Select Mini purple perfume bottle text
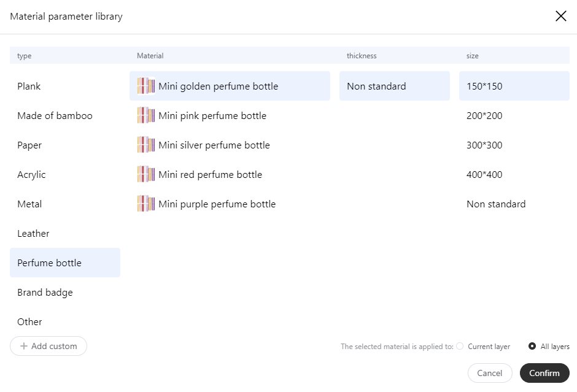The image size is (577, 392). [x=217, y=204]
